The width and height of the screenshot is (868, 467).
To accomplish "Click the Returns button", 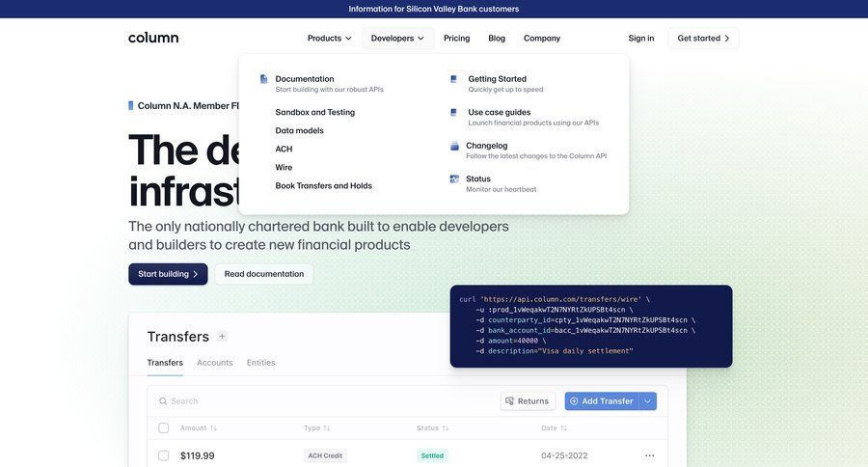I will [x=528, y=401].
